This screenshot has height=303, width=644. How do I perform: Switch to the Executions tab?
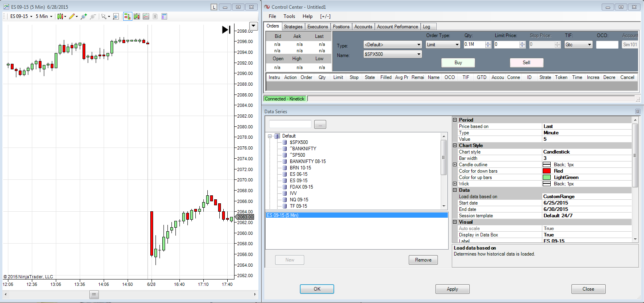pos(318,27)
